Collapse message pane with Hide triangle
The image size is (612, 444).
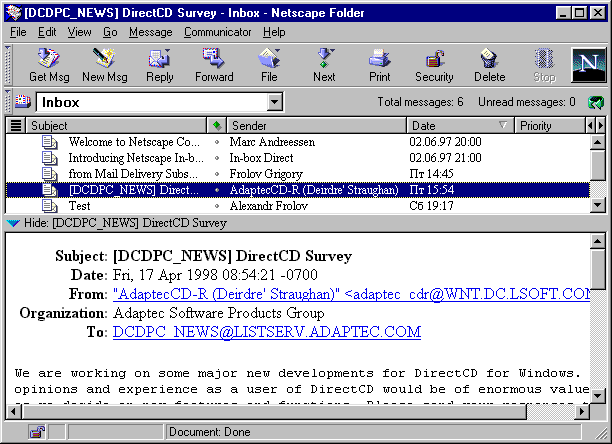pos(13,223)
